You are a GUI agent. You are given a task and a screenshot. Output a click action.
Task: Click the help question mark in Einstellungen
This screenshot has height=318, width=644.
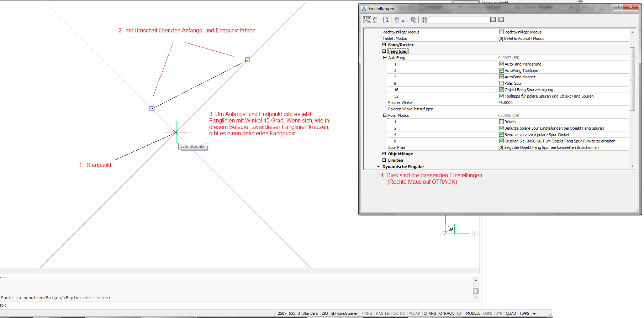pyautogui.click(x=617, y=7)
